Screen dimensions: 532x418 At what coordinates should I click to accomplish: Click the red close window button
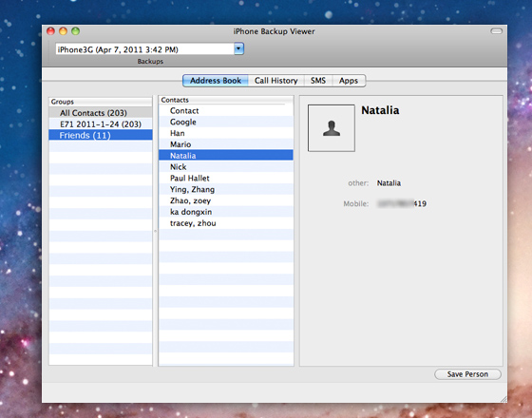click(x=50, y=31)
